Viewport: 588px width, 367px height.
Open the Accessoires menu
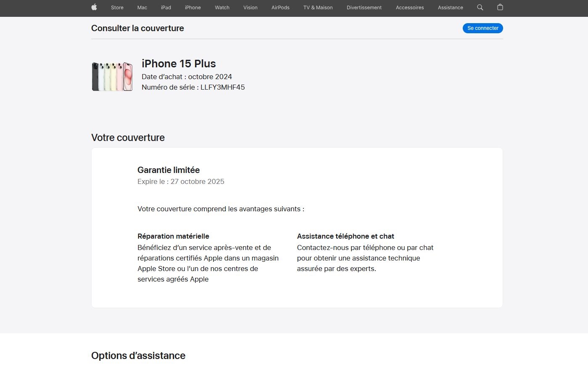(x=410, y=8)
